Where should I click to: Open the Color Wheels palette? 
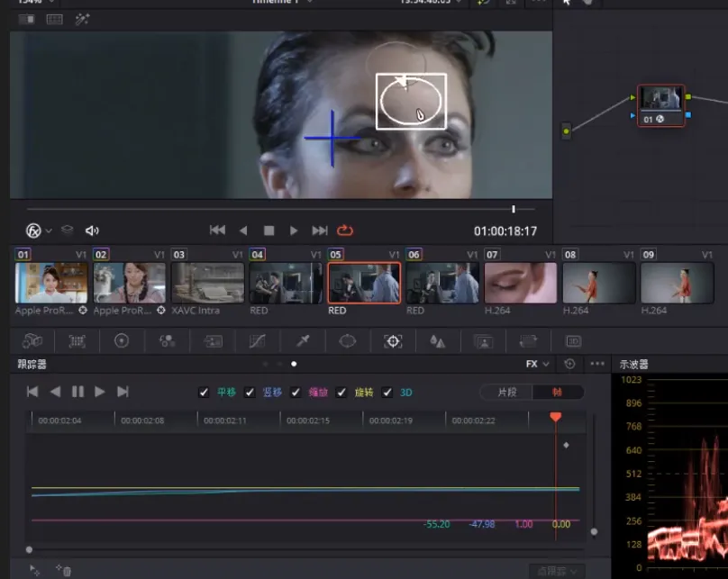coord(122,341)
